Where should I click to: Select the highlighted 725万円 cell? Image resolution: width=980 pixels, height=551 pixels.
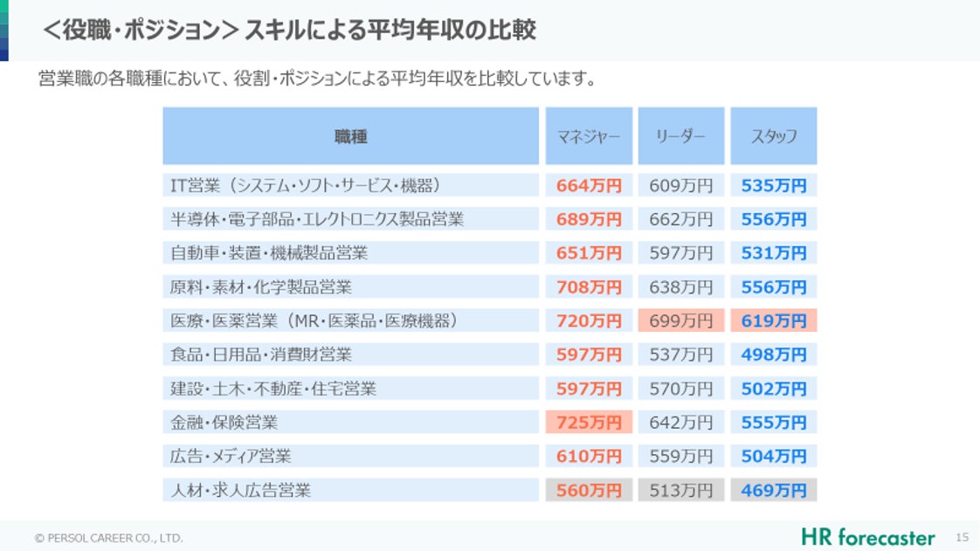[x=589, y=422]
